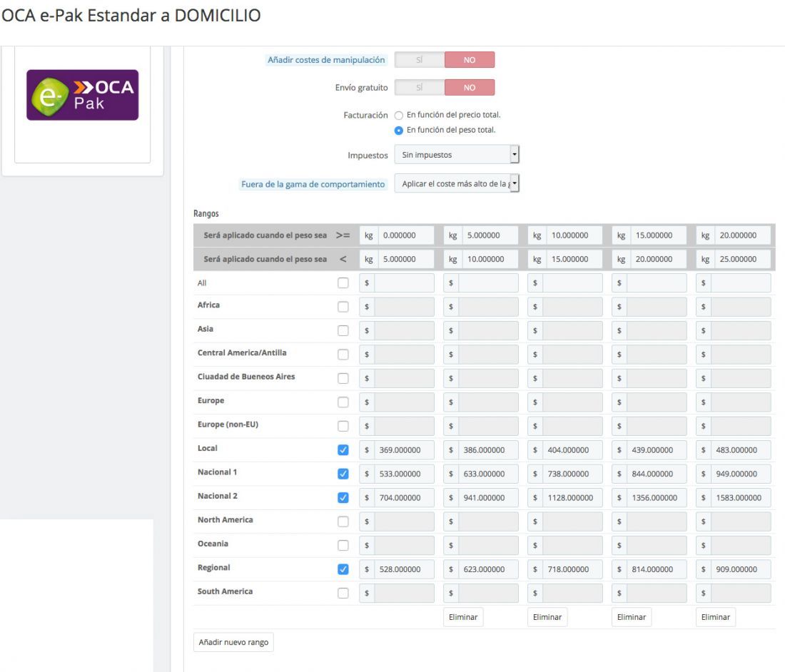Enable Central America/Antilla zone checkbox

(x=343, y=355)
